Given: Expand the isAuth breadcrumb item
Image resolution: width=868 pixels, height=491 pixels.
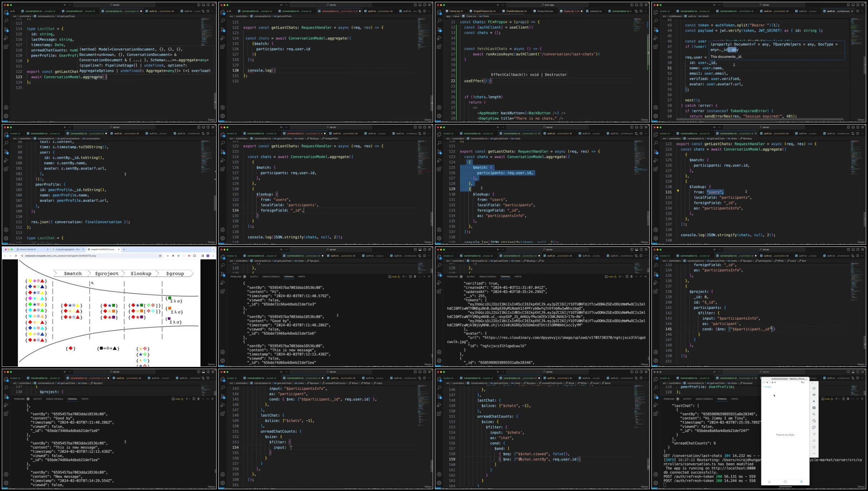Looking at the screenshot, I should (x=704, y=16).
